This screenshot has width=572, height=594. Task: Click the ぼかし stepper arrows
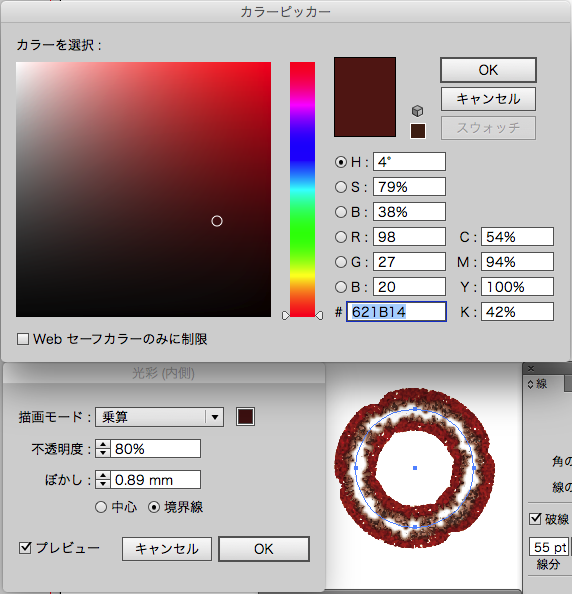(x=103, y=480)
